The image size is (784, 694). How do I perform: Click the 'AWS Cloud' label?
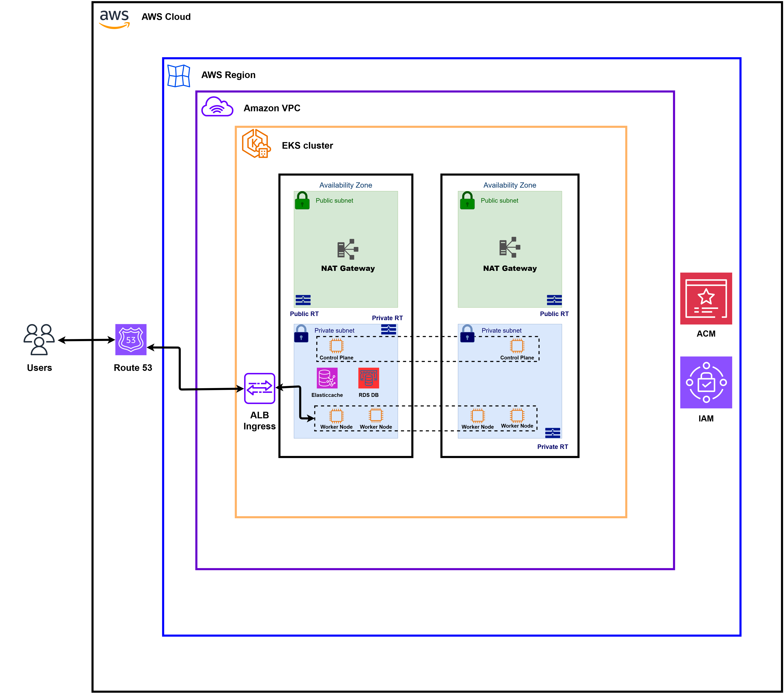click(x=166, y=17)
